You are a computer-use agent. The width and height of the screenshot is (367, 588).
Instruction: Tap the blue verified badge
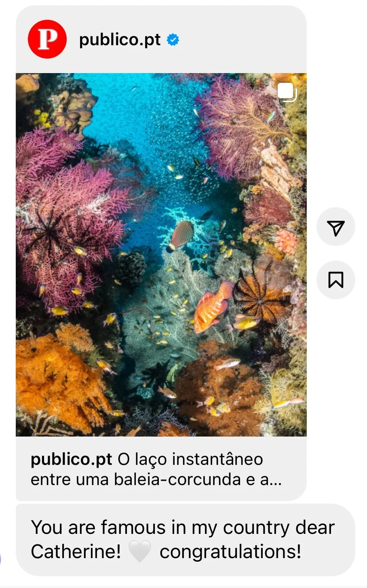(x=173, y=40)
